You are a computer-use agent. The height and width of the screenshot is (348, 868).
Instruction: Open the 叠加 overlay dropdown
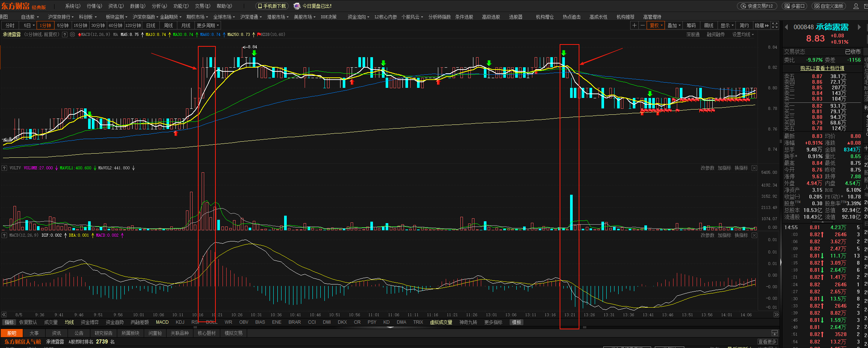(674, 25)
